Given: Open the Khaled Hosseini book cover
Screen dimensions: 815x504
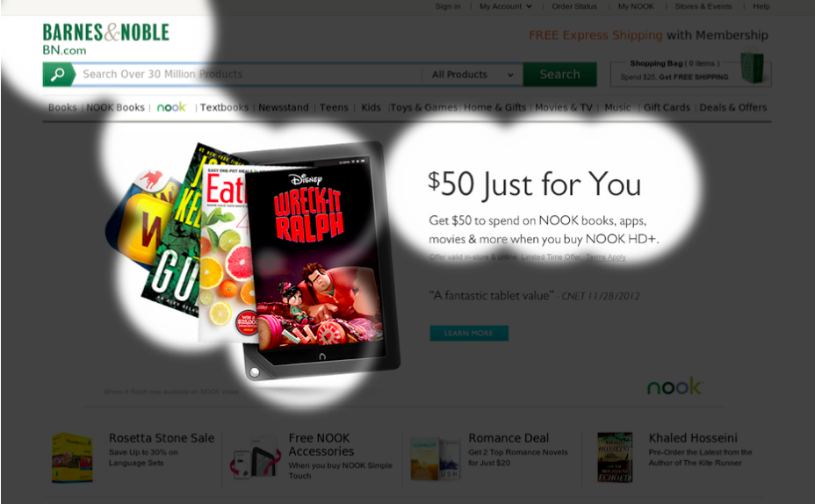Looking at the screenshot, I should (615, 457).
